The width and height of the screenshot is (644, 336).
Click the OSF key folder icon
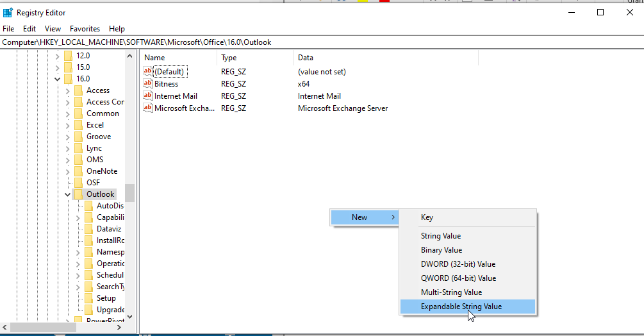coord(78,182)
